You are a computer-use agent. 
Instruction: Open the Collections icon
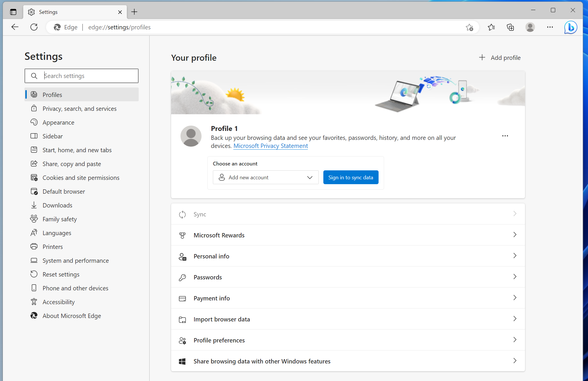(510, 27)
